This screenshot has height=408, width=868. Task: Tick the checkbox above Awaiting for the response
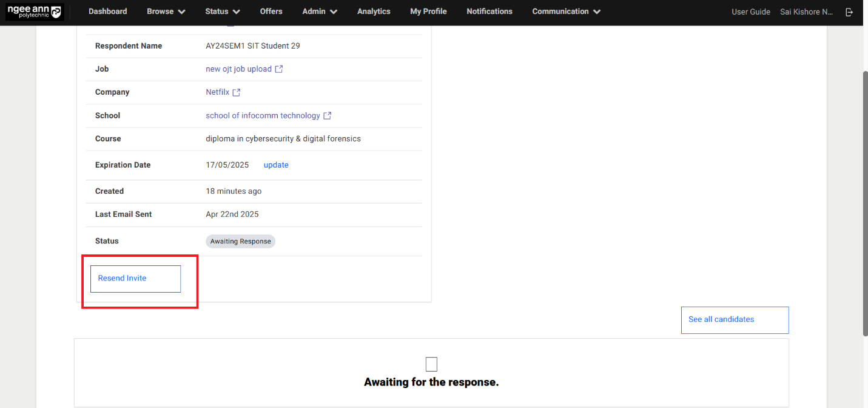coord(431,364)
